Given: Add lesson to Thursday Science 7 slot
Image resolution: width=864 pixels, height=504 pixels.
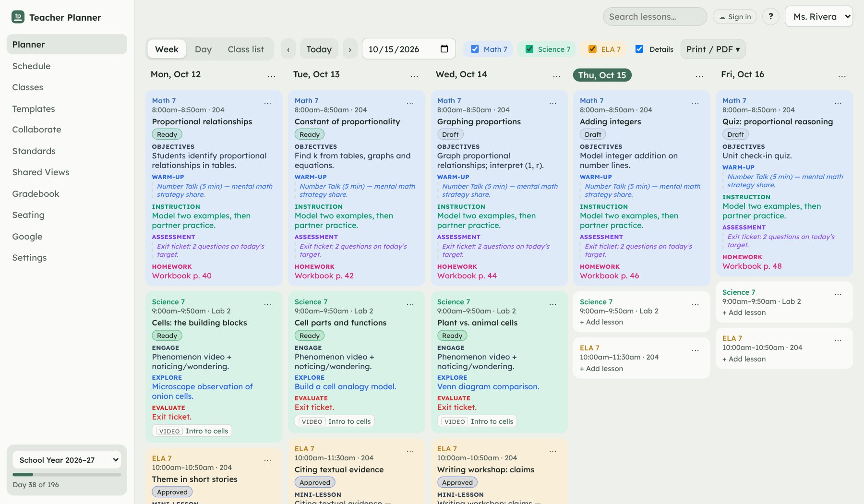Looking at the screenshot, I should [601, 322].
